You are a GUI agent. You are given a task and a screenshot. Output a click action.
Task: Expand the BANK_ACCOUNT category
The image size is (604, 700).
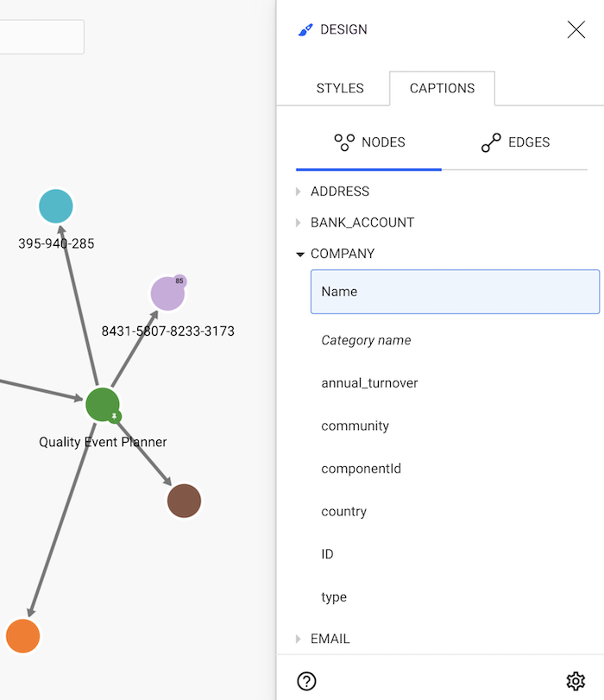pos(362,223)
